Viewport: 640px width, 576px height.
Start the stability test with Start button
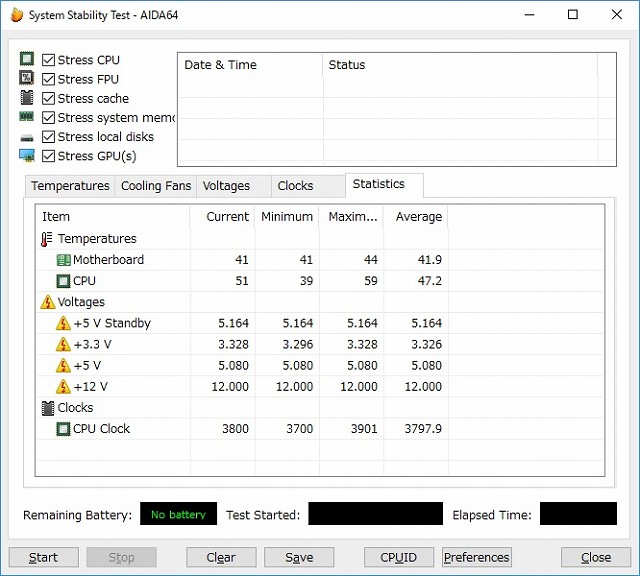pyautogui.click(x=44, y=557)
